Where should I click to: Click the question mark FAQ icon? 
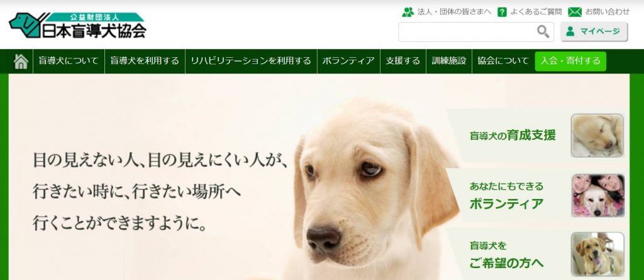[502, 12]
